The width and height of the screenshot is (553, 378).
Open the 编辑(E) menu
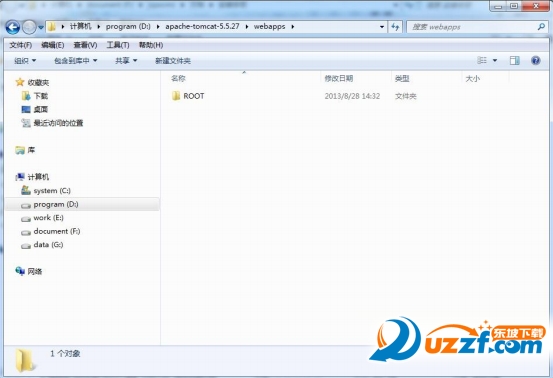pos(53,45)
